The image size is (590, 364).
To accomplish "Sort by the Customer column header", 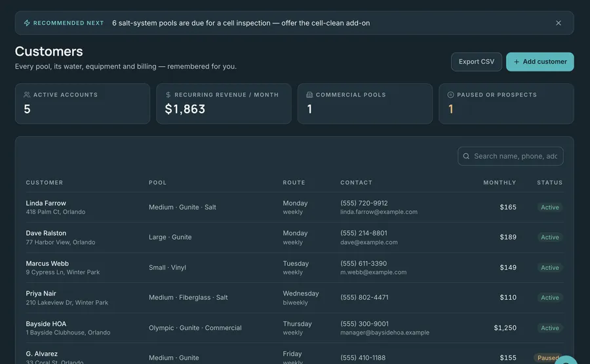I will tap(45, 183).
